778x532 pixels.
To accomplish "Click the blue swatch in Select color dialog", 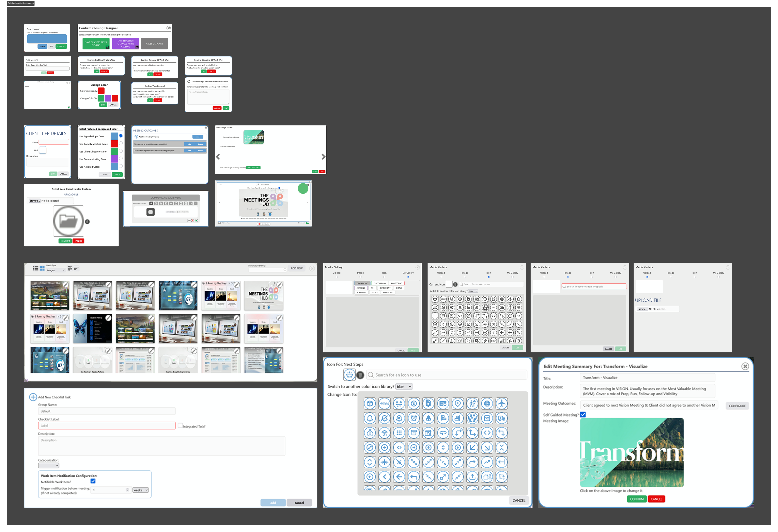I will click(47, 38).
